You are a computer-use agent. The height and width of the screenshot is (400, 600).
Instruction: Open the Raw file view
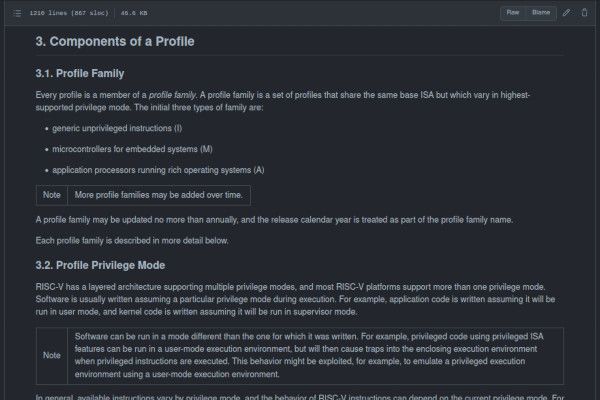click(x=513, y=13)
